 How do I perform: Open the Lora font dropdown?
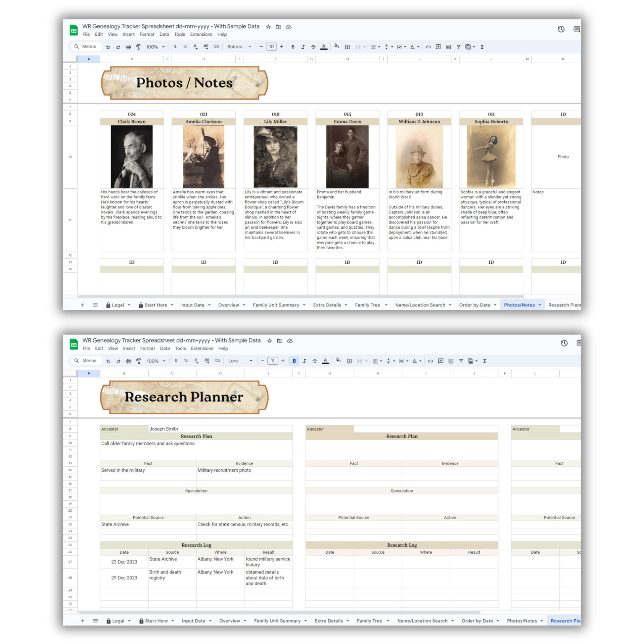240,361
